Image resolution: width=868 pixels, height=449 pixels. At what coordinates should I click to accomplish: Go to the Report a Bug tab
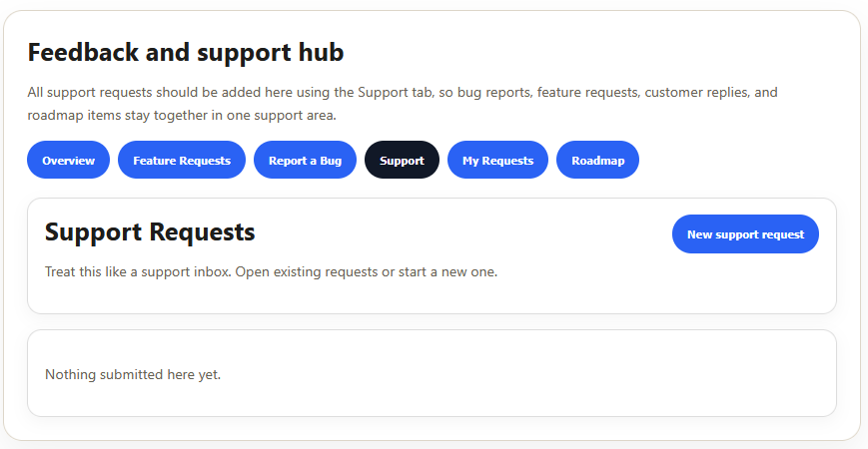305,160
